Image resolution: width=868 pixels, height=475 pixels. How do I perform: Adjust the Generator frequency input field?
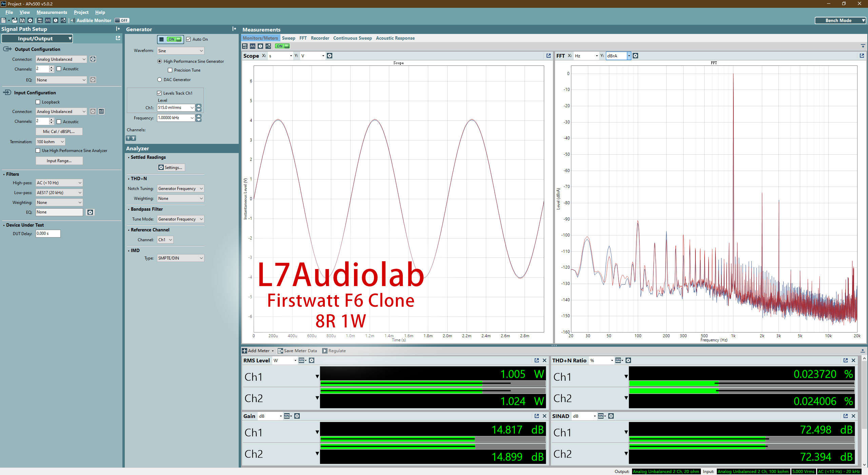[x=175, y=118]
